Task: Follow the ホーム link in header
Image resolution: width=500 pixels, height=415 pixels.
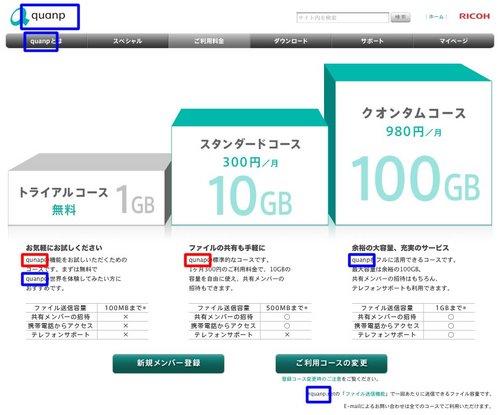Action: (436, 17)
